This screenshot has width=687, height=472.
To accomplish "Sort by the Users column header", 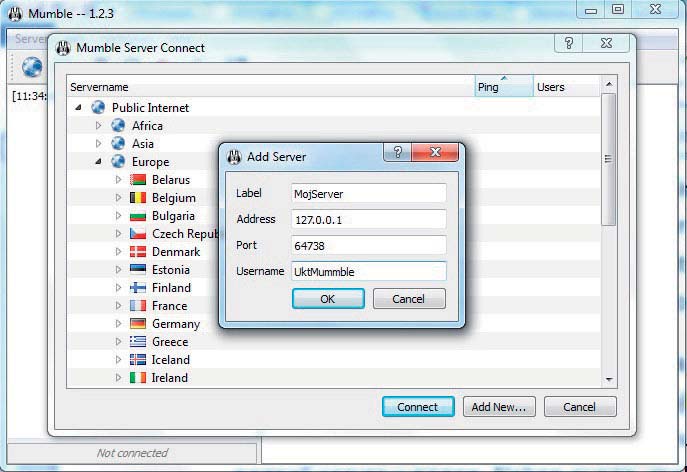I will 566,87.
